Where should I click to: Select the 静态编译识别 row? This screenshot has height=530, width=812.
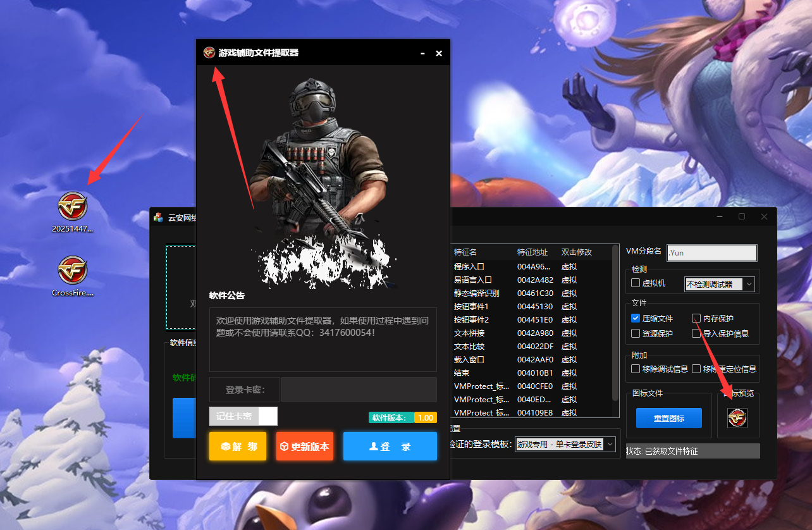point(531,293)
